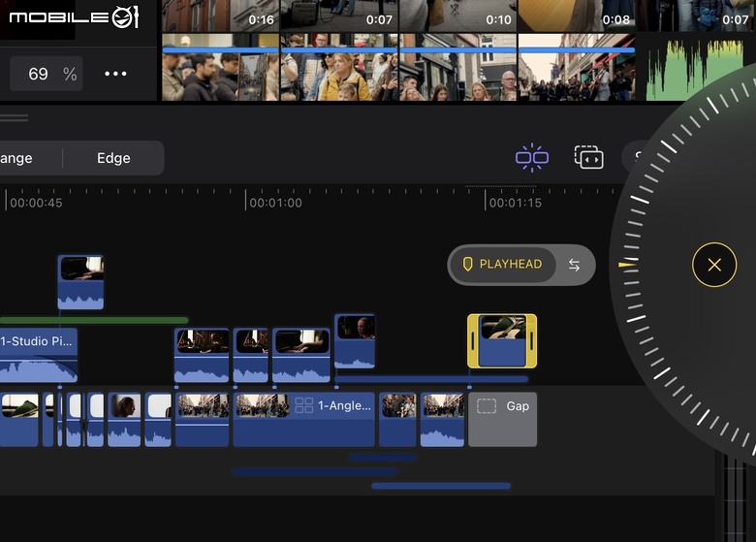Select the 1-Studio Pi... connected clip

(39, 355)
